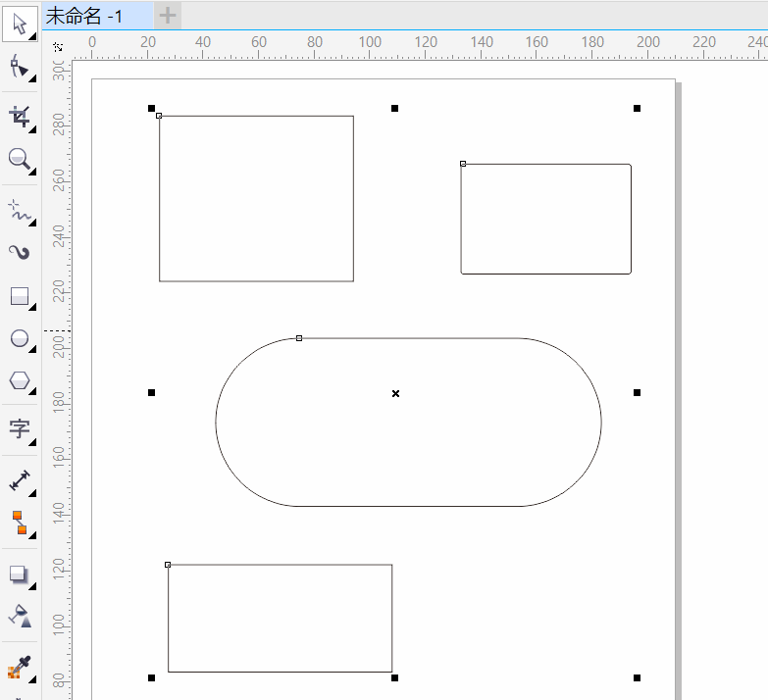This screenshot has width=768, height=700.
Task: Click the large top-left rectangle's corner node
Action: 159,116
